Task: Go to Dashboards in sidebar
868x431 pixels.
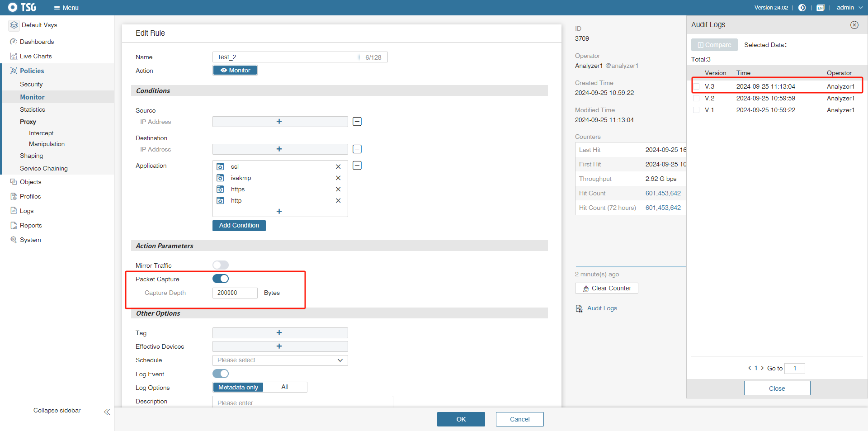Action: (x=37, y=42)
